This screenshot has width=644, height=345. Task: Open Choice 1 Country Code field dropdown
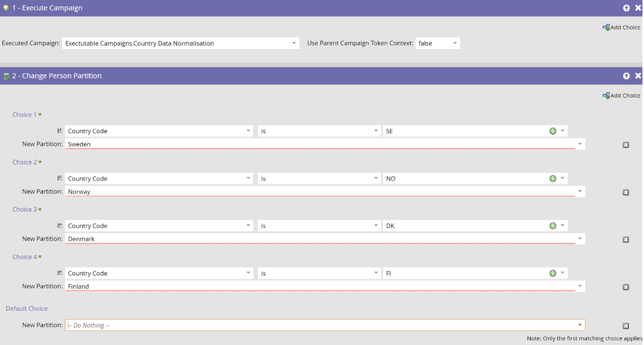pos(248,131)
